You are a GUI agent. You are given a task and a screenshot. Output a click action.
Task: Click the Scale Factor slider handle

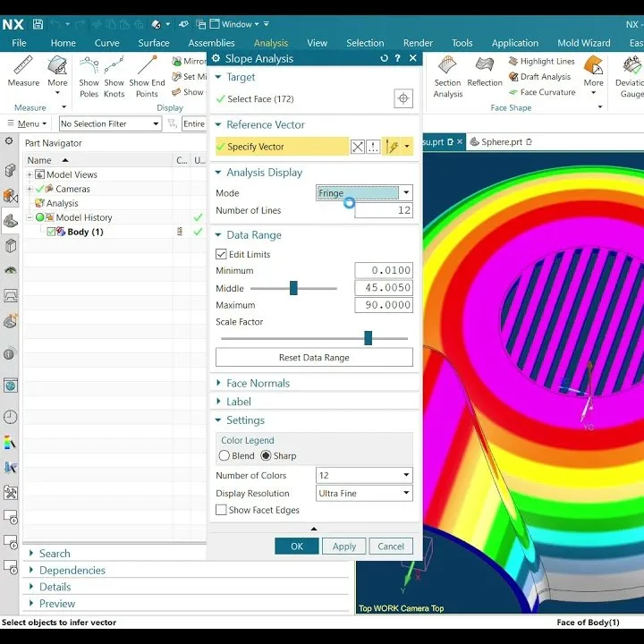tap(368, 338)
